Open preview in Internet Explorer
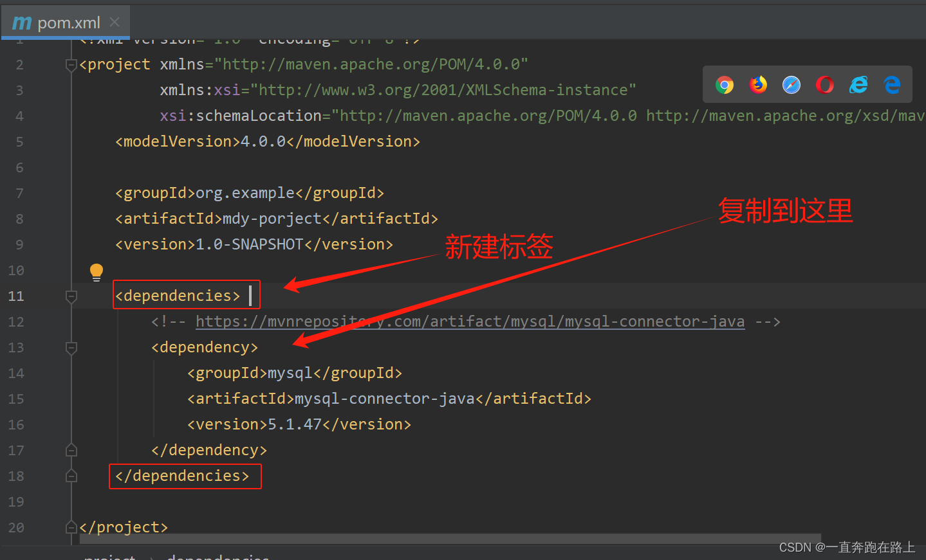Image resolution: width=926 pixels, height=560 pixels. [x=858, y=85]
